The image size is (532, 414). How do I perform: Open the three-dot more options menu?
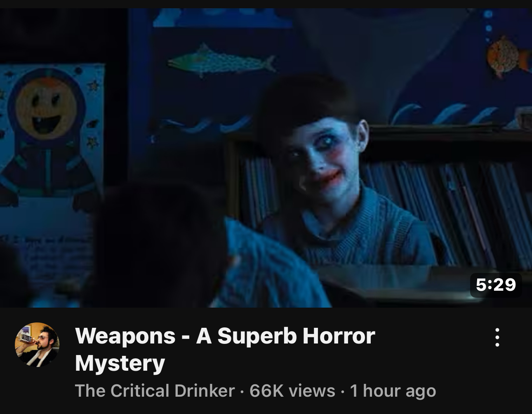click(x=497, y=337)
